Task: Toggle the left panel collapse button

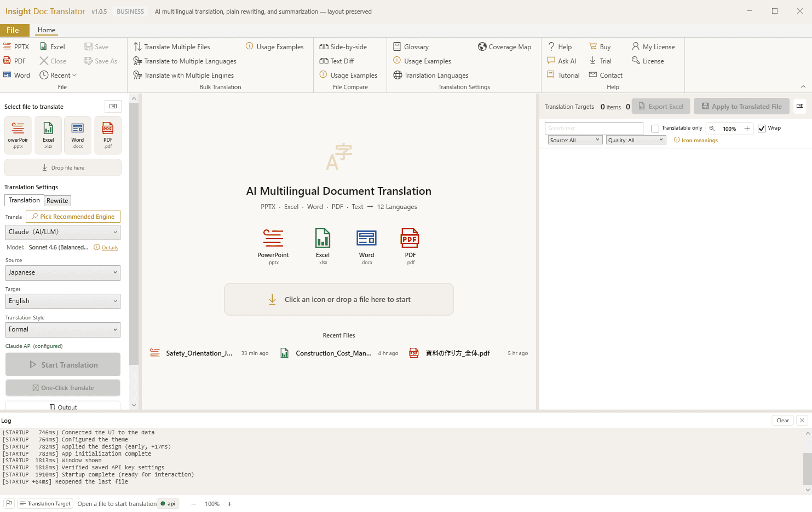Action: (113, 106)
